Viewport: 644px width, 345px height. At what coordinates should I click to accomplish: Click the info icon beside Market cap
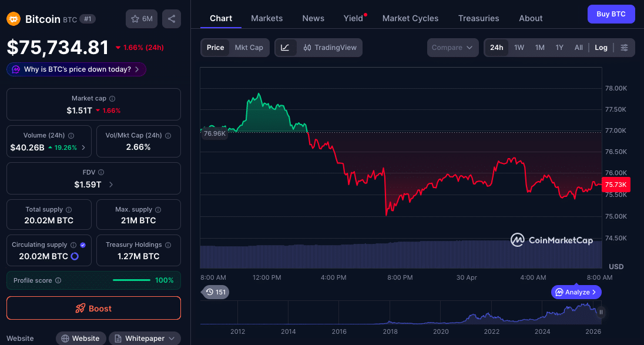[x=112, y=99]
